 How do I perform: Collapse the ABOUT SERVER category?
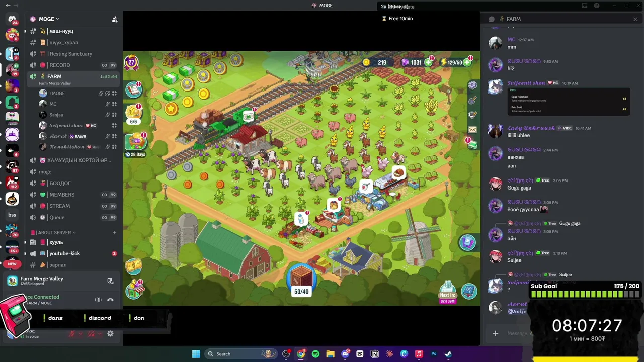(53, 233)
